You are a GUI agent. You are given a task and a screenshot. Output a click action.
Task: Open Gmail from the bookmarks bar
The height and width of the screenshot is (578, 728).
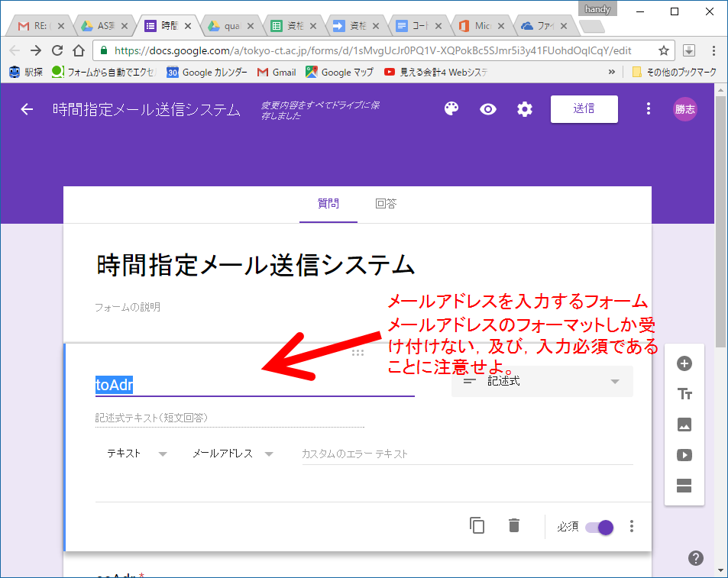[277, 71]
